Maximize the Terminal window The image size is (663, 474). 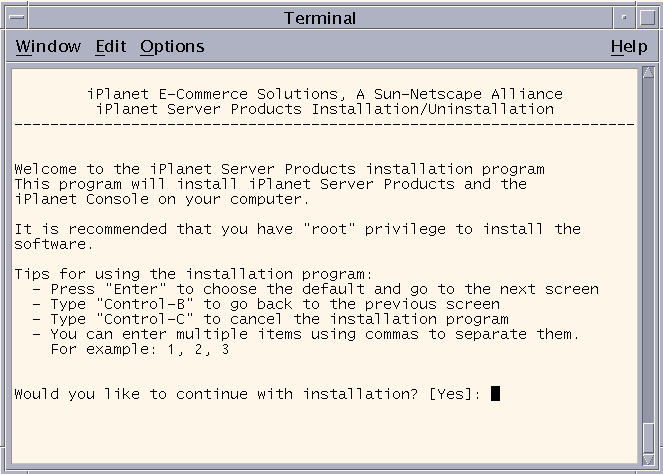pos(647,18)
